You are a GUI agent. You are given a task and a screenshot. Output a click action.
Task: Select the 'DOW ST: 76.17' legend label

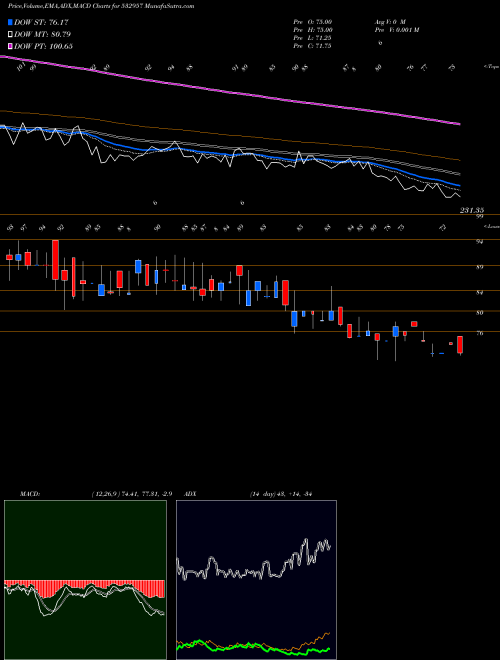[x=41, y=22]
